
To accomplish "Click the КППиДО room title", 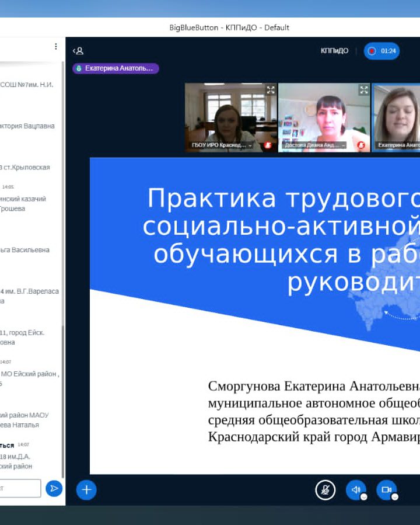I will 334,51.
